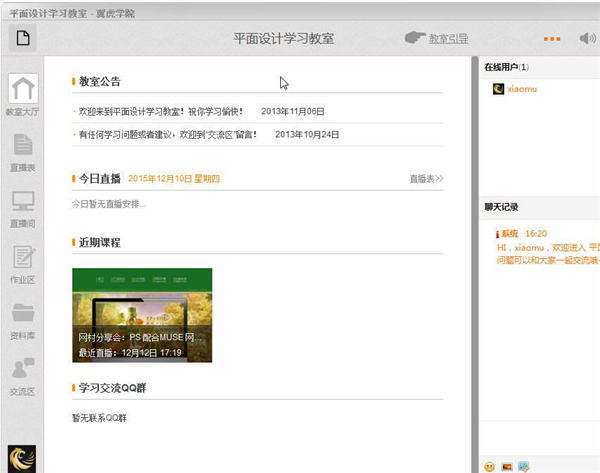
Task: Click the 近期课程 section heading
Action: pyautogui.click(x=99, y=243)
